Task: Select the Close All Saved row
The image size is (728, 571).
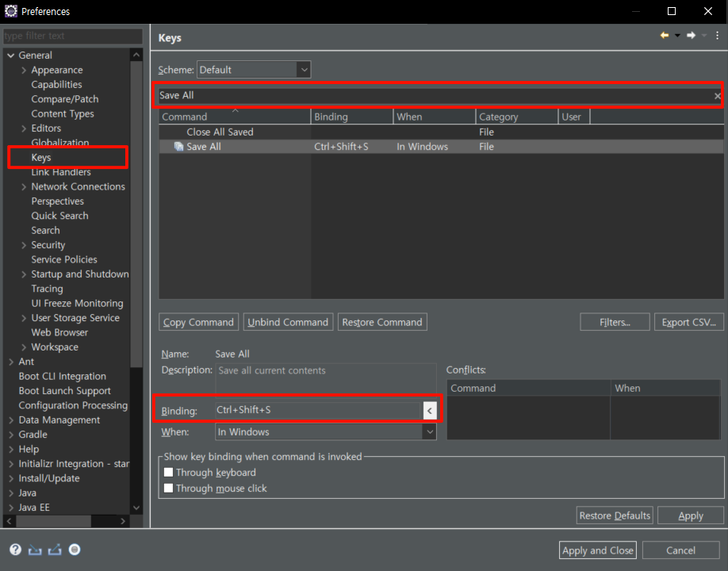Action: click(441, 132)
